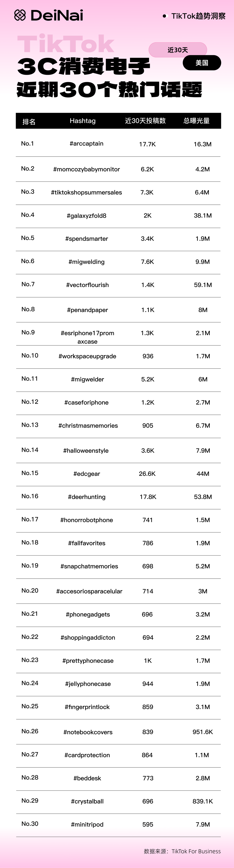Select the 美国 region pill
This screenshot has width=234, height=868.
point(202,63)
